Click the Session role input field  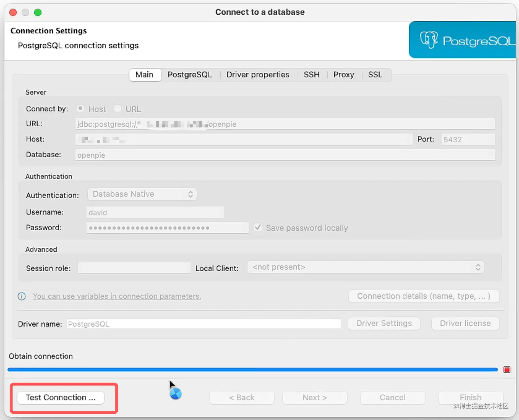134,268
